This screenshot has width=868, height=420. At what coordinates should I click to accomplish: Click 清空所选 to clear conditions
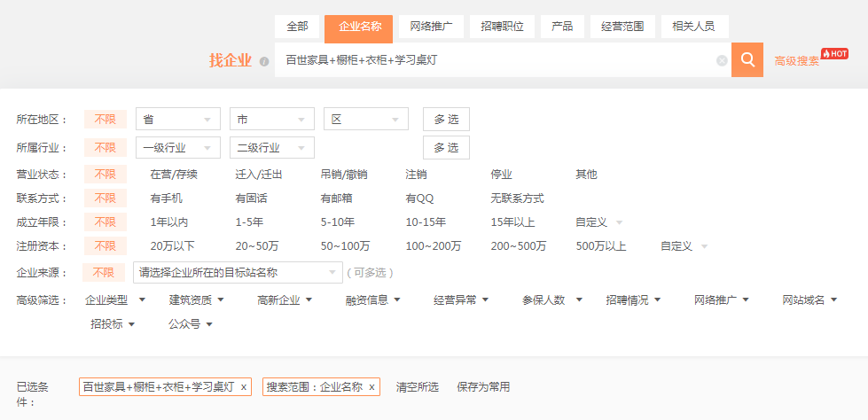pos(418,387)
